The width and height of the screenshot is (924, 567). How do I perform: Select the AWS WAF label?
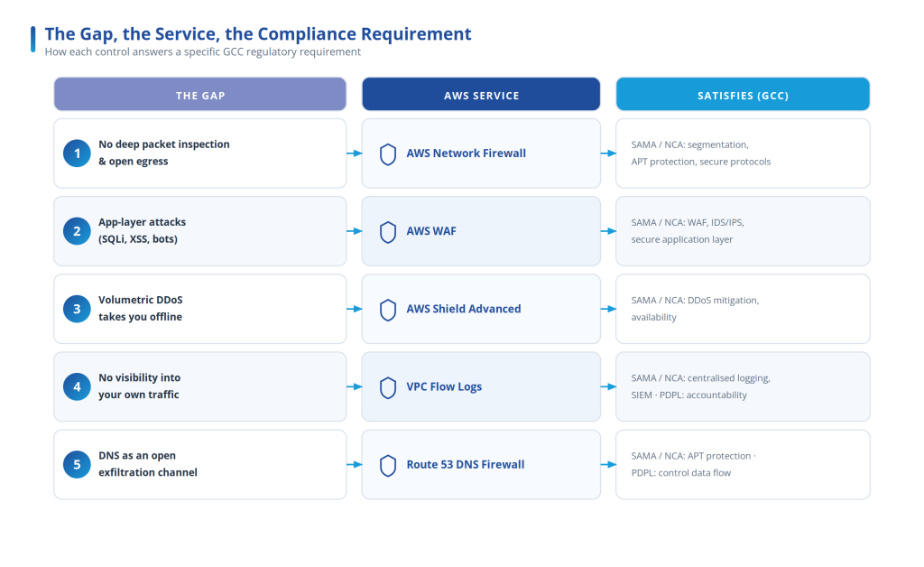tap(431, 231)
